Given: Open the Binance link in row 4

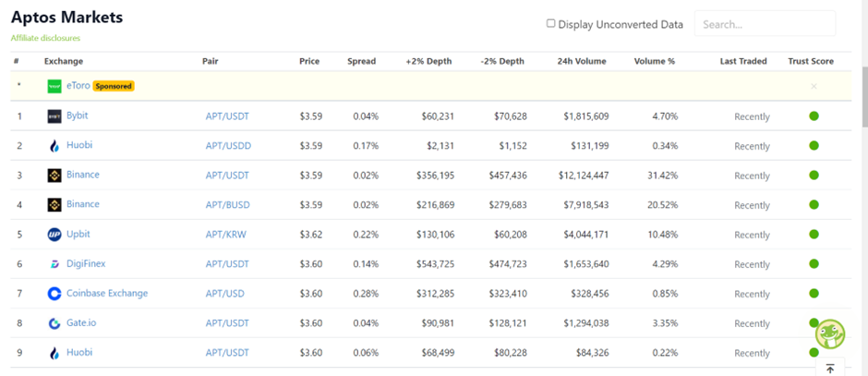Looking at the screenshot, I should tap(83, 204).
